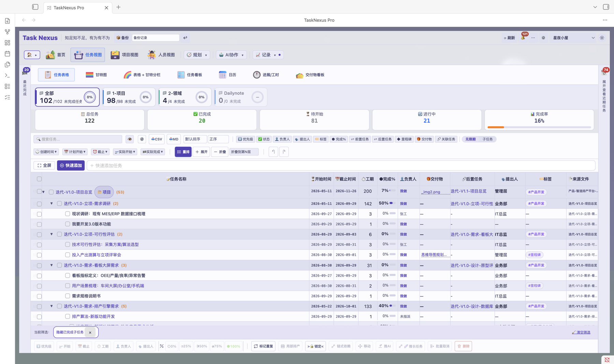Toggle the light/dark theme sun icon
Screen dimensions: 614x364
(602, 38)
